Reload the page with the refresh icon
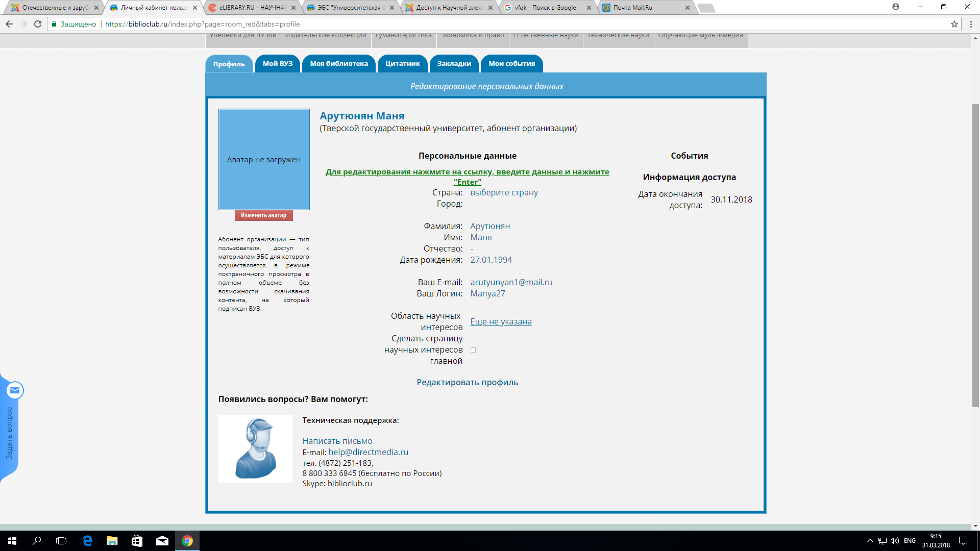Screen dimensions: 980x551 tap(38, 24)
